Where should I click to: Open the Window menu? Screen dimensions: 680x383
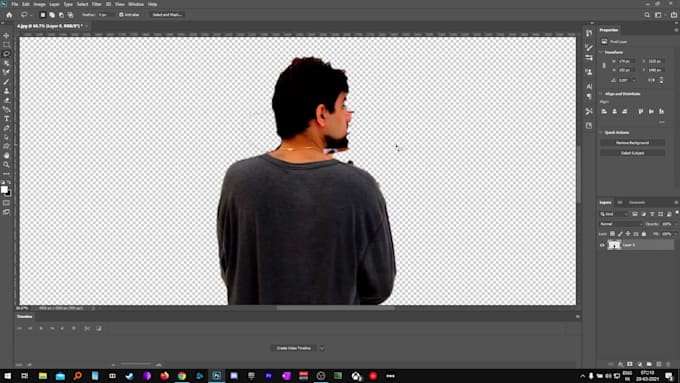pyautogui.click(x=136, y=4)
